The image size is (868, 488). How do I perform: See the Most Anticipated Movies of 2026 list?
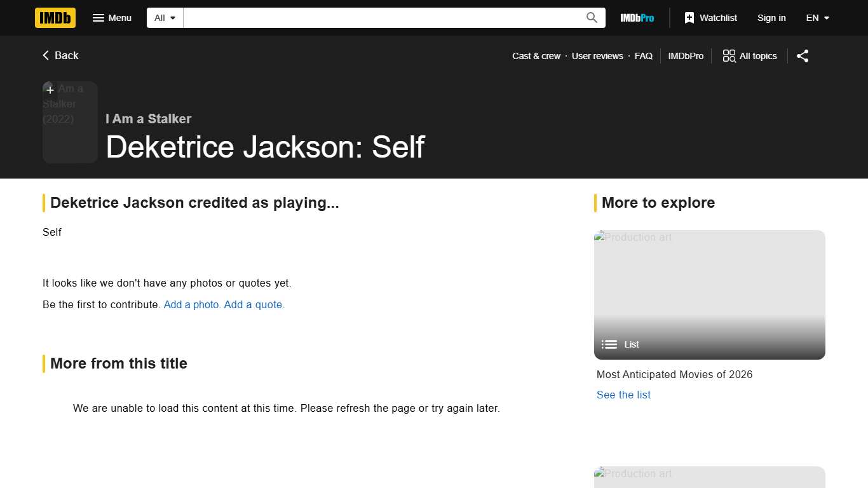(x=623, y=395)
